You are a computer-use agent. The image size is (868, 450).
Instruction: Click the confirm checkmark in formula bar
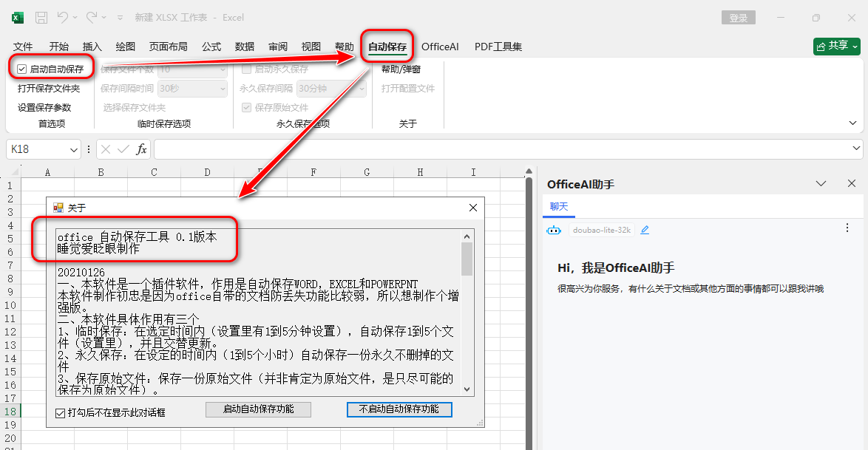(123, 149)
